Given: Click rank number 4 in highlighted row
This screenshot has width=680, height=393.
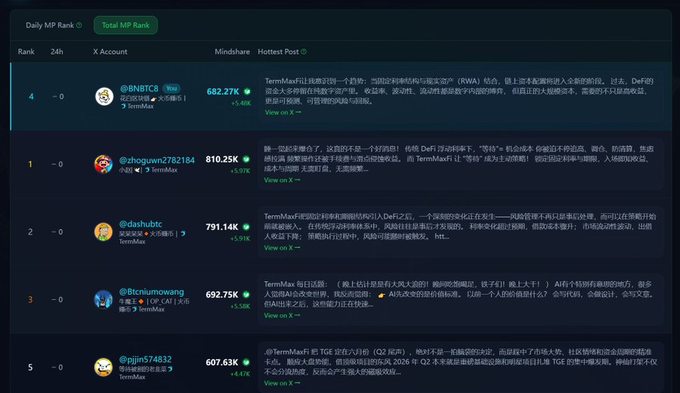Looking at the screenshot, I should [31, 96].
